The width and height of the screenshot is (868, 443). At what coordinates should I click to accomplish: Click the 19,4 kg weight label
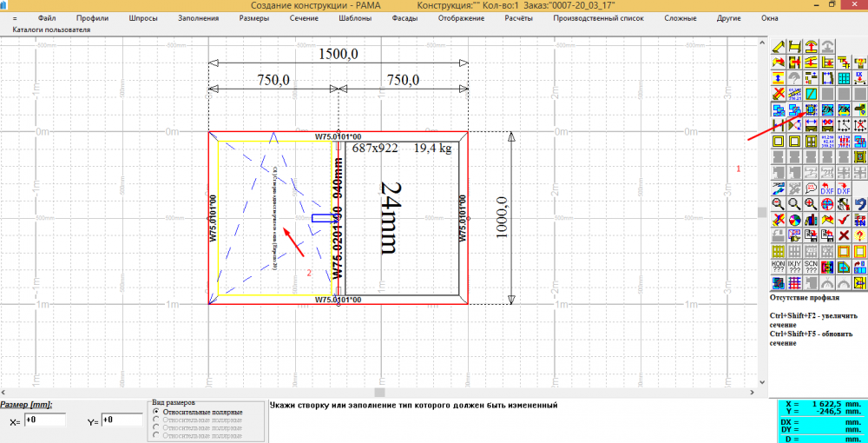[435, 149]
